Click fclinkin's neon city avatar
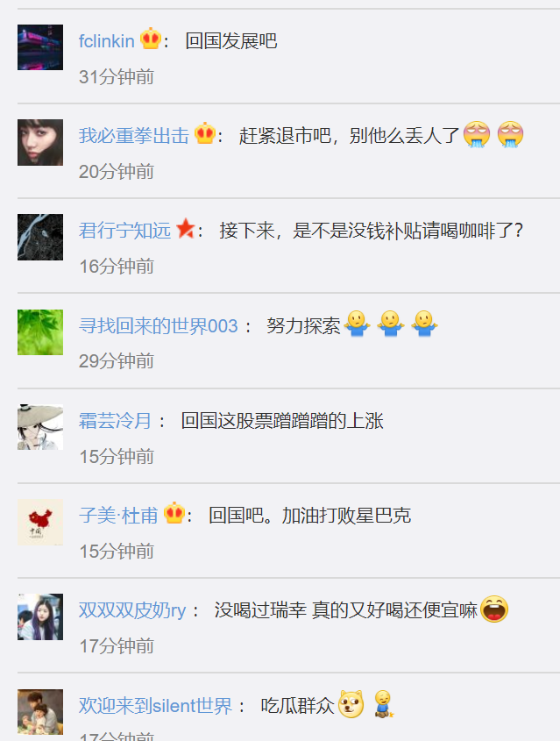The image size is (560, 741). coord(40,47)
